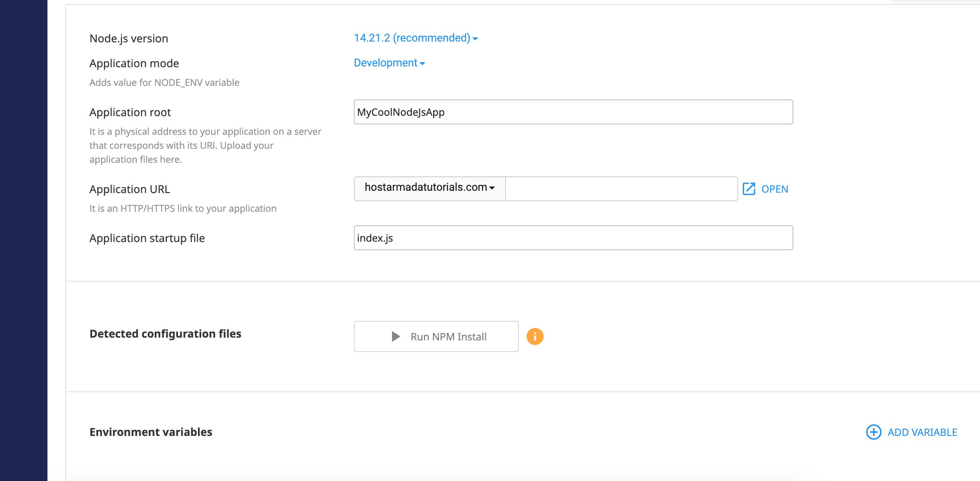
Task: Click the play triangle in Run NPM Install
Action: click(395, 336)
